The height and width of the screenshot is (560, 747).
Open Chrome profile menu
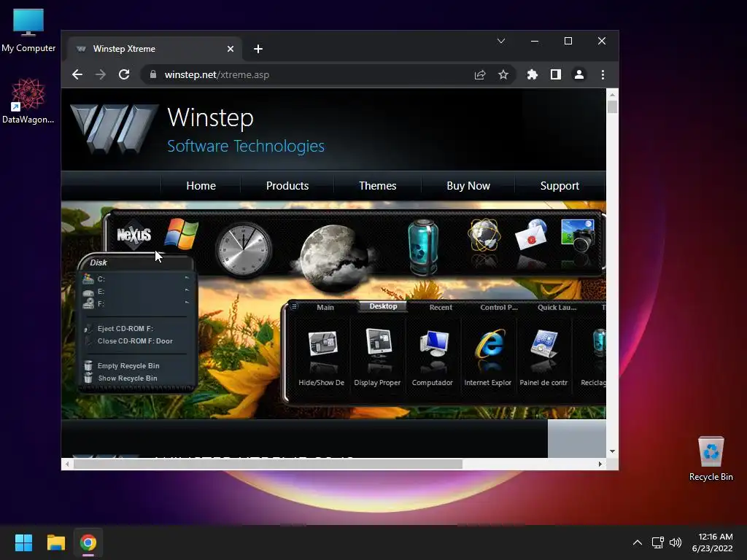(578, 75)
